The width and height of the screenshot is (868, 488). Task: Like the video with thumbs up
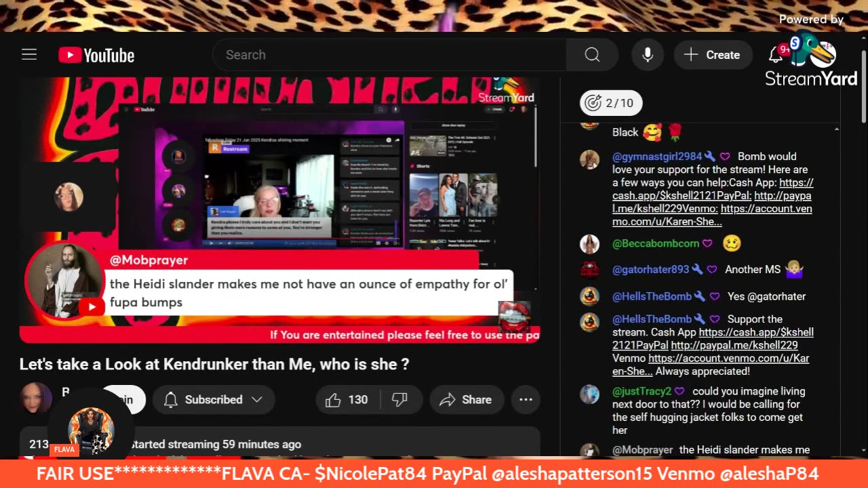pyautogui.click(x=347, y=400)
